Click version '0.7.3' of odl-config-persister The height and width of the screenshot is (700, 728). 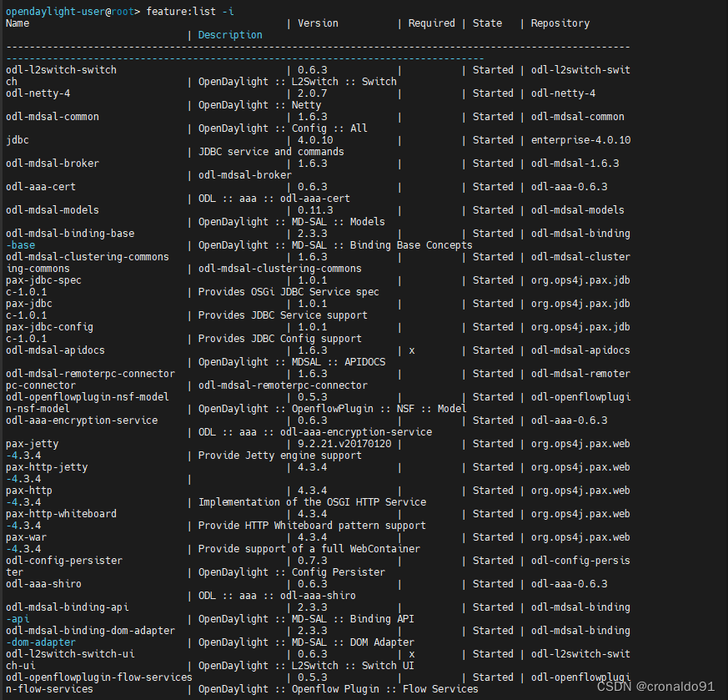click(x=312, y=561)
